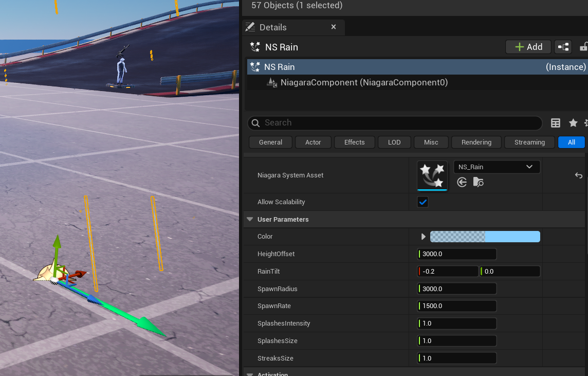
Task: Open the property matrix table icon
Action: click(x=556, y=123)
